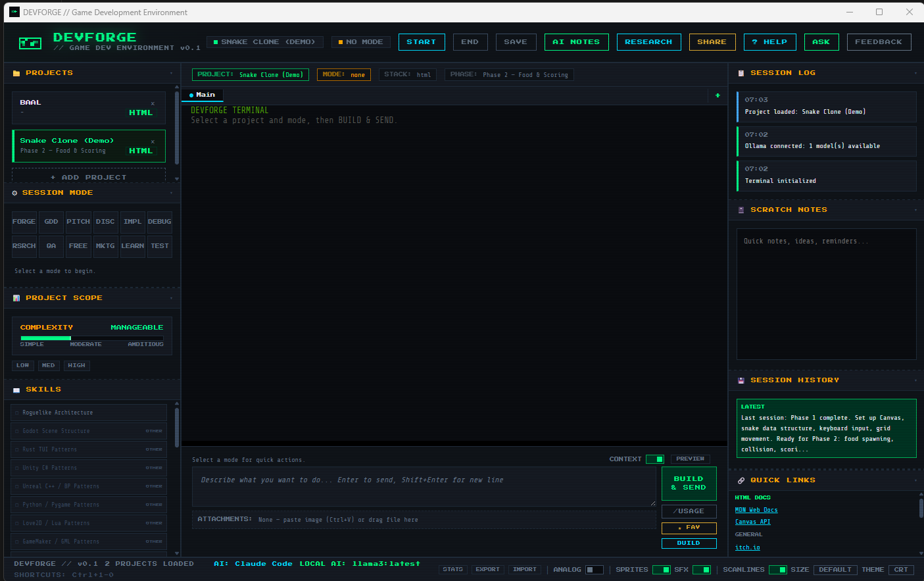Collapse the Quick Links panel arrow
Viewport: 924px width, 581px height.
point(915,480)
